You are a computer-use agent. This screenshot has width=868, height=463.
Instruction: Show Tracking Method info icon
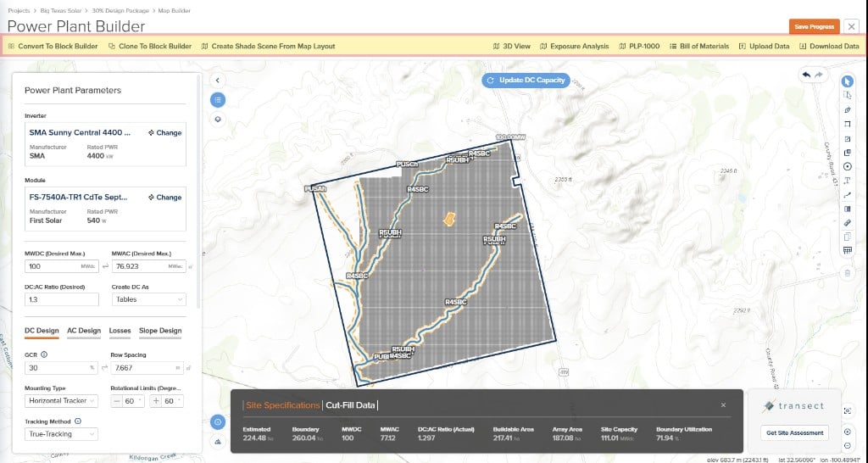pyautogui.click(x=78, y=421)
